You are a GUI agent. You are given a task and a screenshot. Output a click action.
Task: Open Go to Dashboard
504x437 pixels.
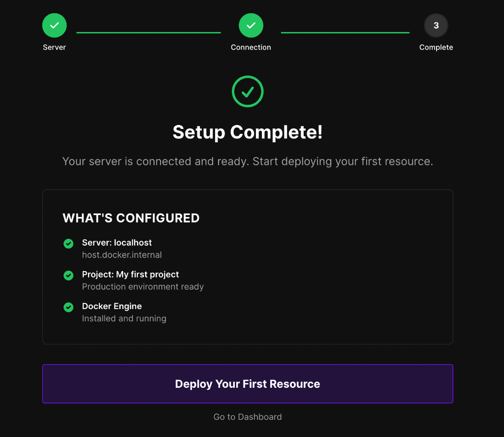pos(248,417)
